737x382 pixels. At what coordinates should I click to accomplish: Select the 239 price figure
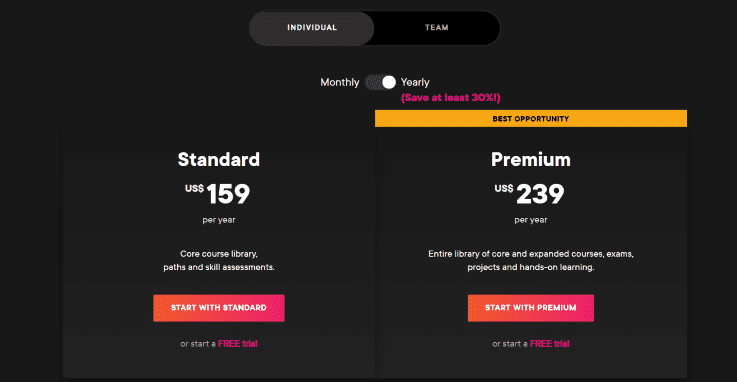point(540,194)
